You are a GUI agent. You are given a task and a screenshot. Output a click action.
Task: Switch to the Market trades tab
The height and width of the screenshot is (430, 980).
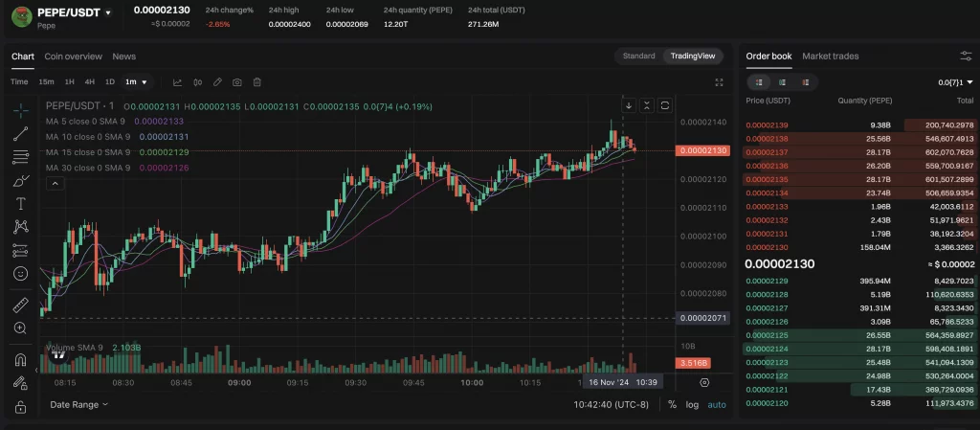coord(830,57)
